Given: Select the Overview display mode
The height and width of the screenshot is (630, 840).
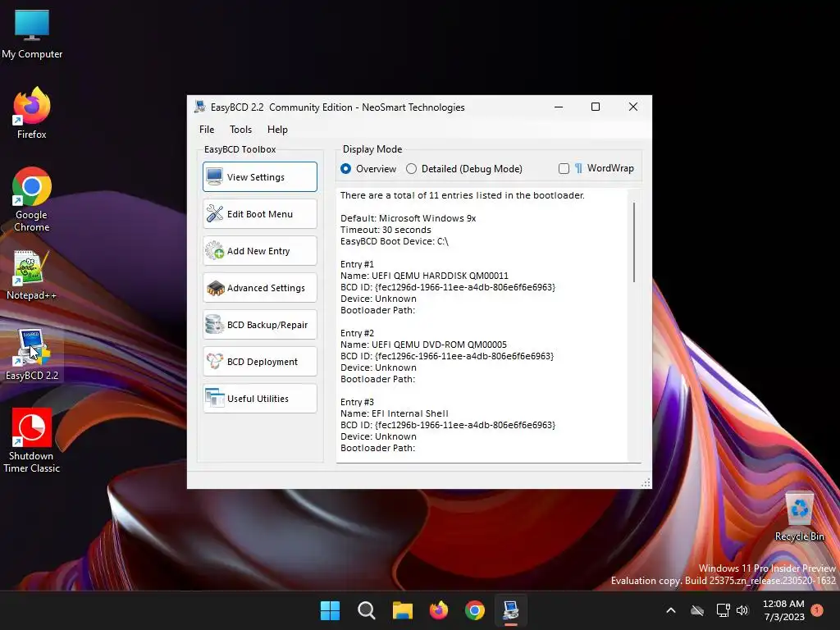Looking at the screenshot, I should pos(368,169).
